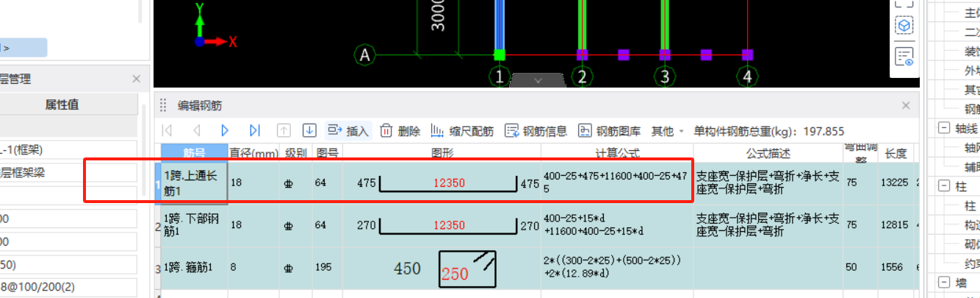The image size is (980, 298).
Task: Close the 编辑钢筋 panel
Action: [907, 105]
